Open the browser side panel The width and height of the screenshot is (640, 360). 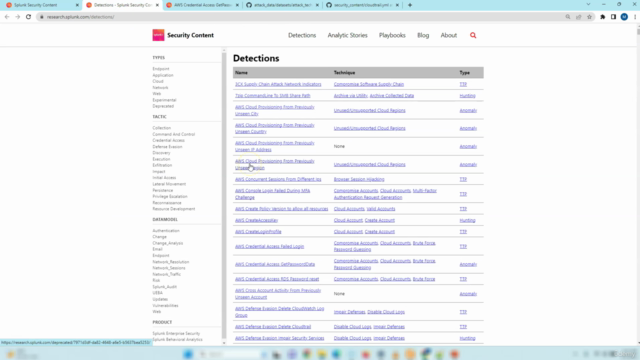613,17
